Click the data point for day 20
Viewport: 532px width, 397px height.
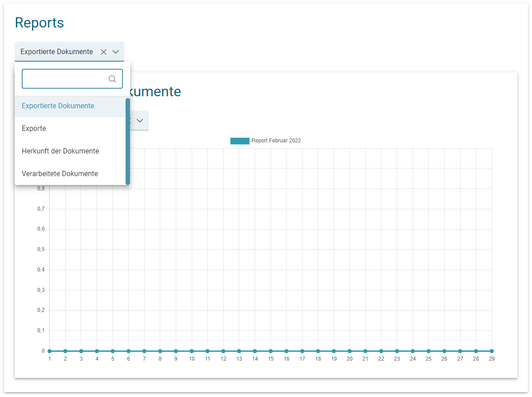[x=350, y=351]
